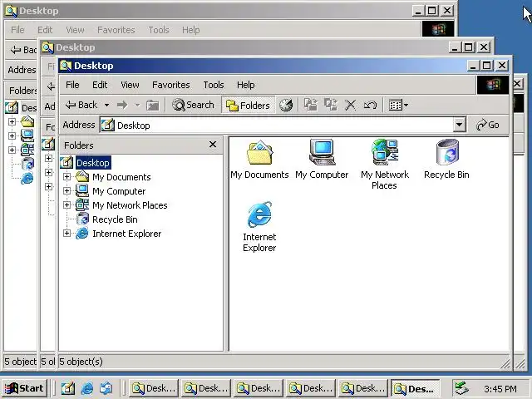Select Recycle Bin icon in file pane
The image size is (532, 399).
447,160
